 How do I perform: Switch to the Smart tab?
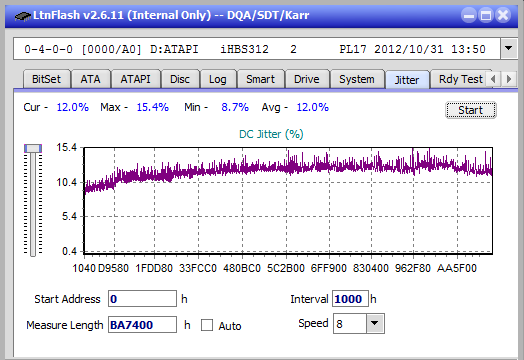coord(260,79)
